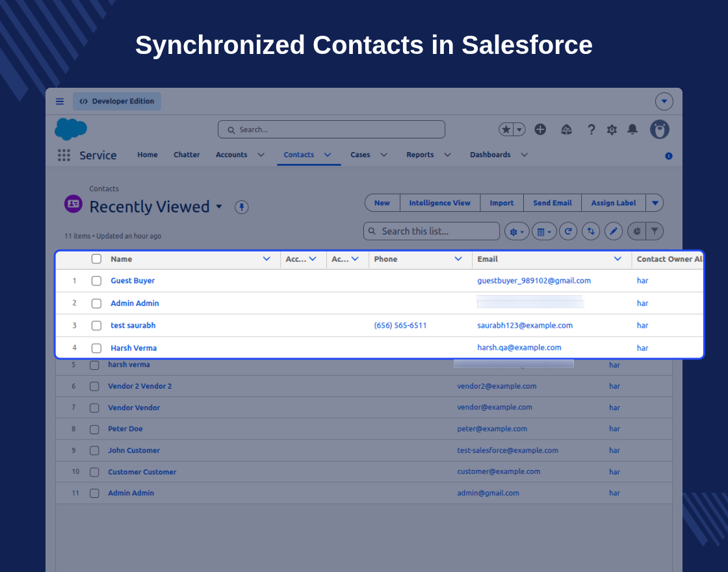The image size is (728, 572).
Task: Click the Salesforce cloud logo
Action: pyautogui.click(x=71, y=129)
